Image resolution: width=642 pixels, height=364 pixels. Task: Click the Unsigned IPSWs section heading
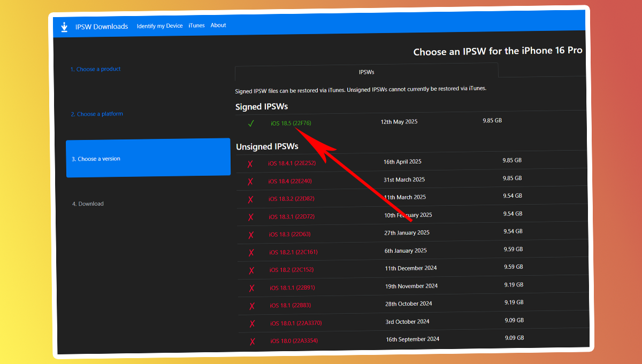coord(267,146)
